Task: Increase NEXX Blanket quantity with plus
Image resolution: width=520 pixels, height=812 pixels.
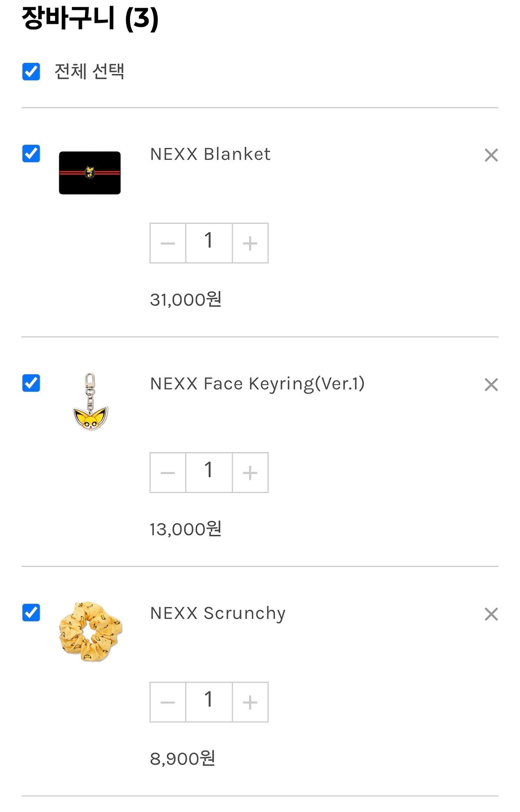Action: point(250,243)
